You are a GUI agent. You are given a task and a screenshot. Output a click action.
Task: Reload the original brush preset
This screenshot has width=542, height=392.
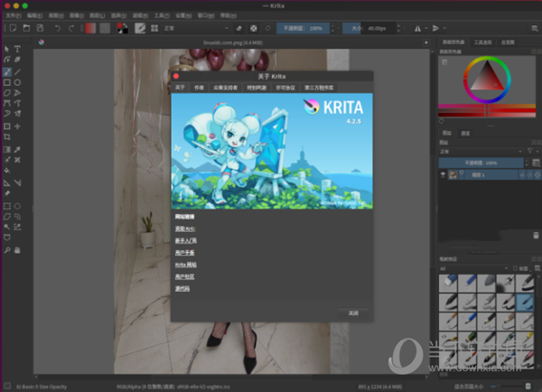coord(268,28)
